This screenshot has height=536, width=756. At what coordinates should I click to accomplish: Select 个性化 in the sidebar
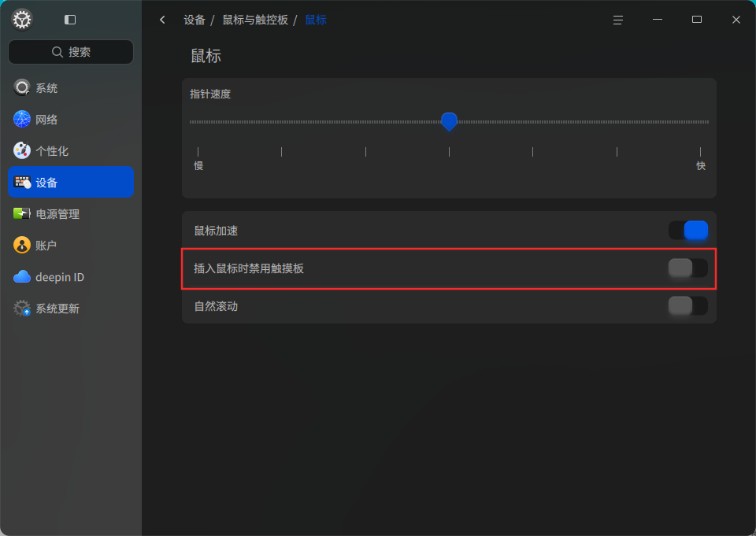(71, 150)
